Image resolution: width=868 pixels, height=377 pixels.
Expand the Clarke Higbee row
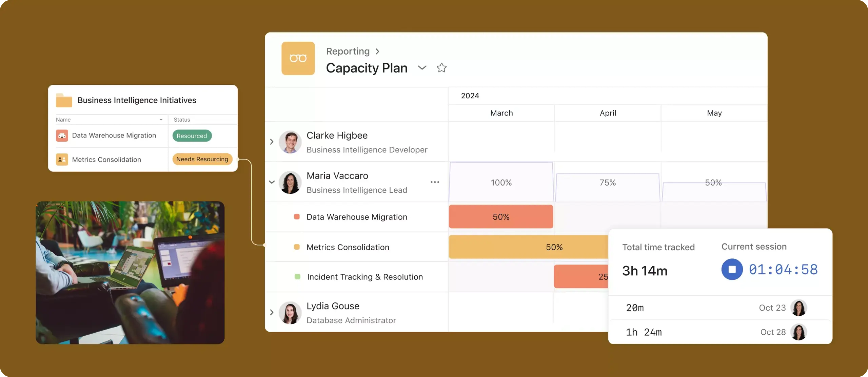click(x=272, y=142)
